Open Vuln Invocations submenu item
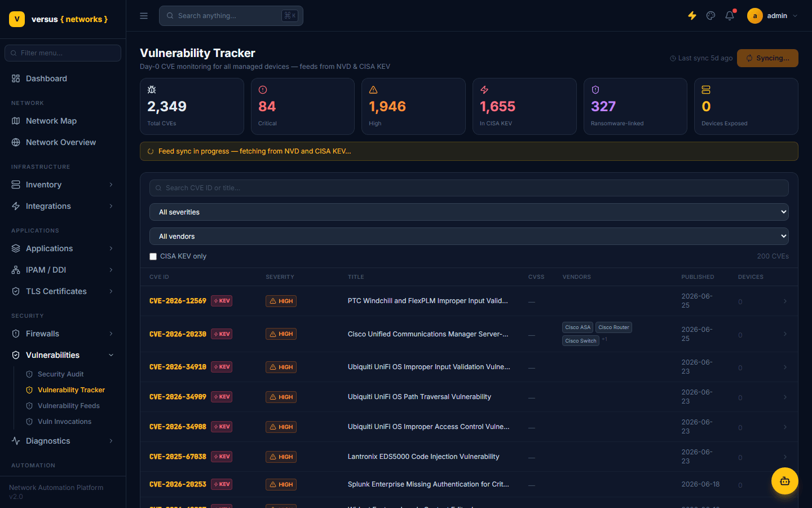 coord(64,422)
